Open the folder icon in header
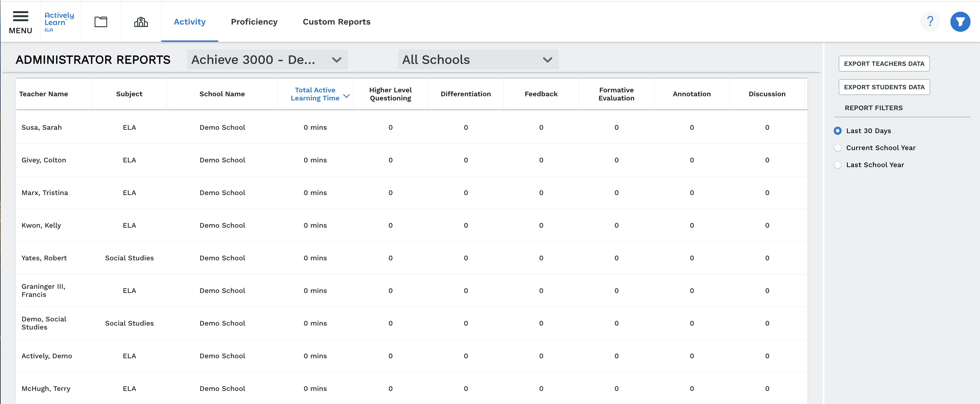980x404 pixels. (x=101, y=22)
